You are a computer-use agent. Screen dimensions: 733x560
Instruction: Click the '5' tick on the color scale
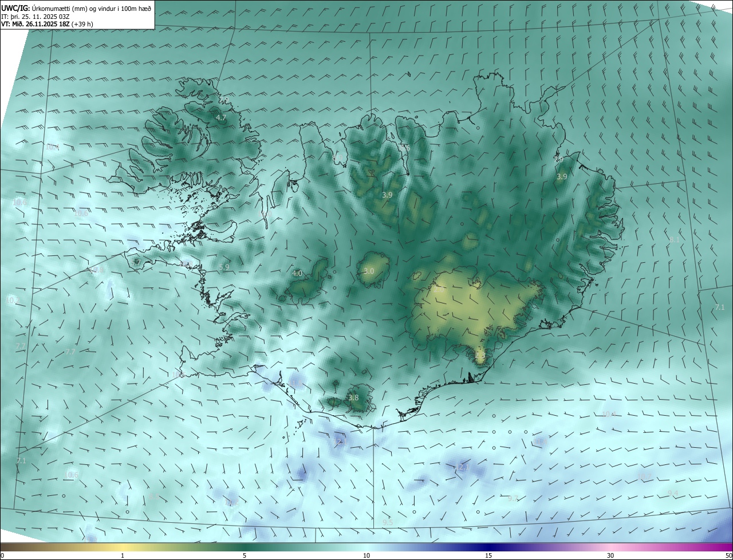[245, 555]
